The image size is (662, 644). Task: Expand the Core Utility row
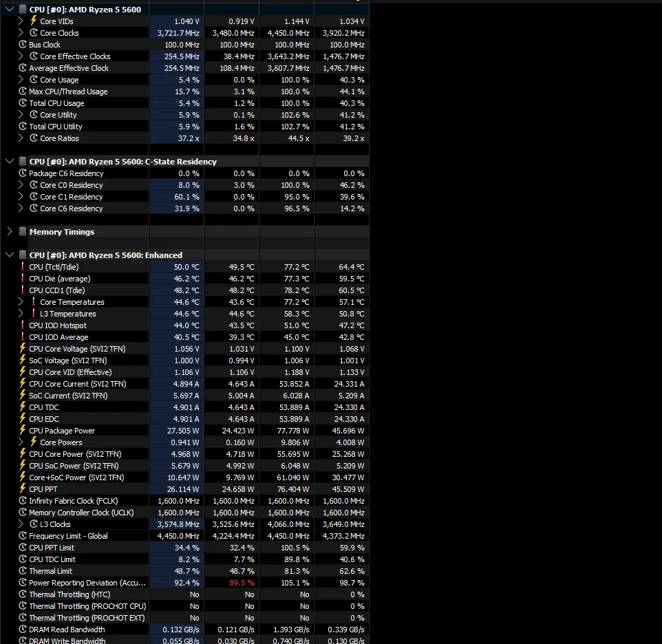coord(21,114)
